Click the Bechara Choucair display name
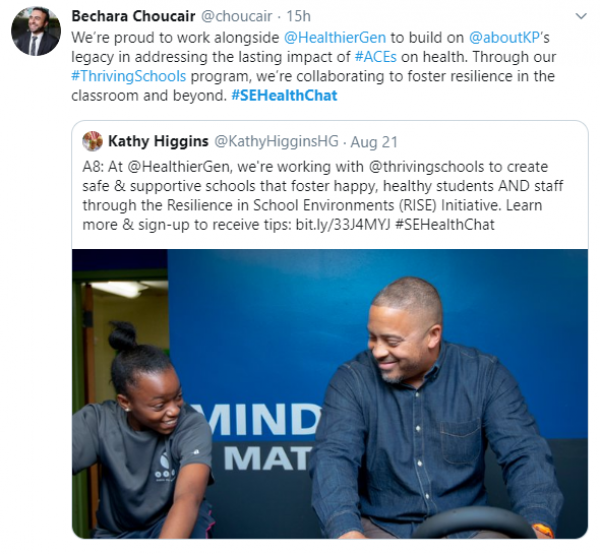 (133, 16)
